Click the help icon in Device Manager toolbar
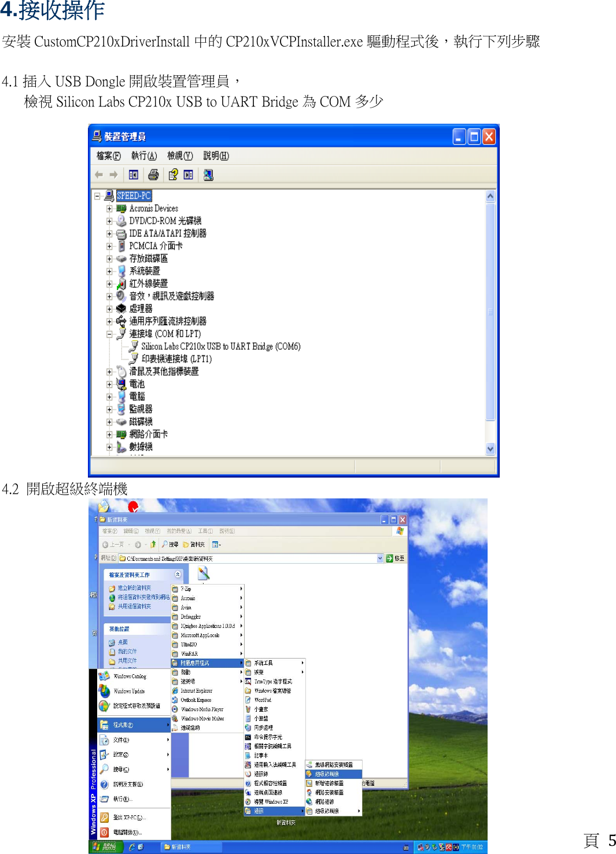Viewport: 616px width, 854px height. [x=172, y=175]
